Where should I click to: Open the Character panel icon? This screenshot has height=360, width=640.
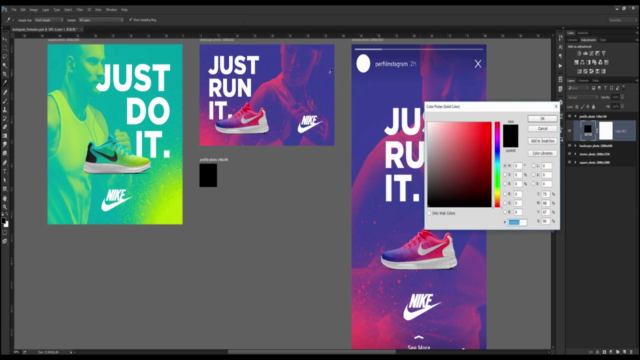click(x=560, y=47)
